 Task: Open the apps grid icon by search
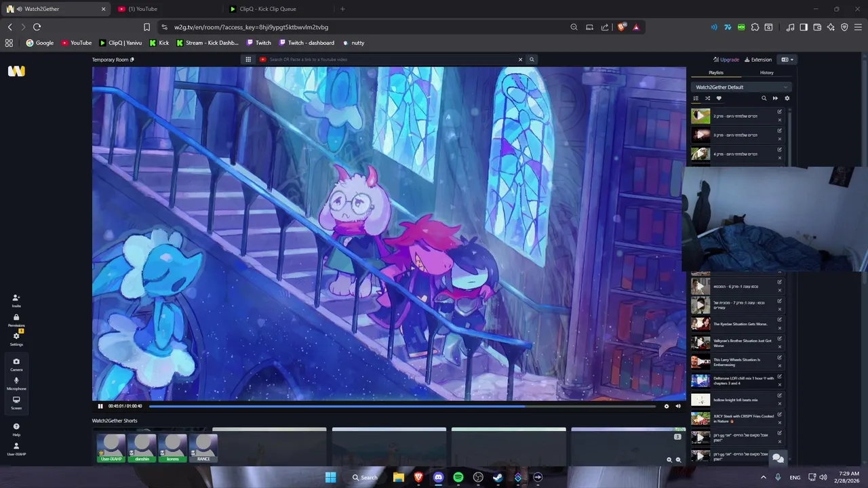point(248,60)
